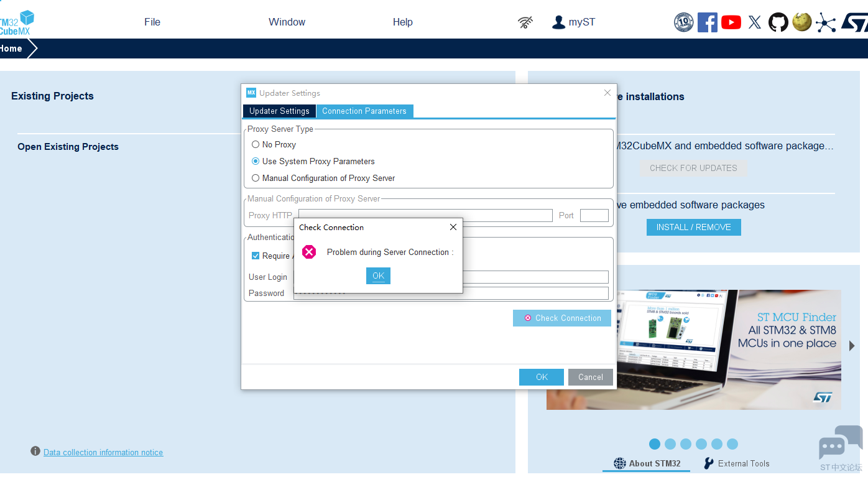
Task: Click the User Login input field
Action: click(x=535, y=277)
